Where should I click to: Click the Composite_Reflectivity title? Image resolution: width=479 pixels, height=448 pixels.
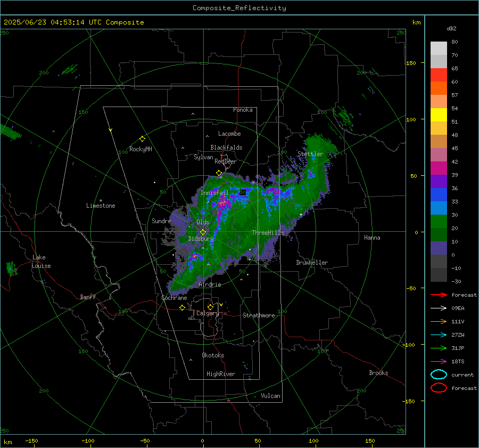click(240, 8)
